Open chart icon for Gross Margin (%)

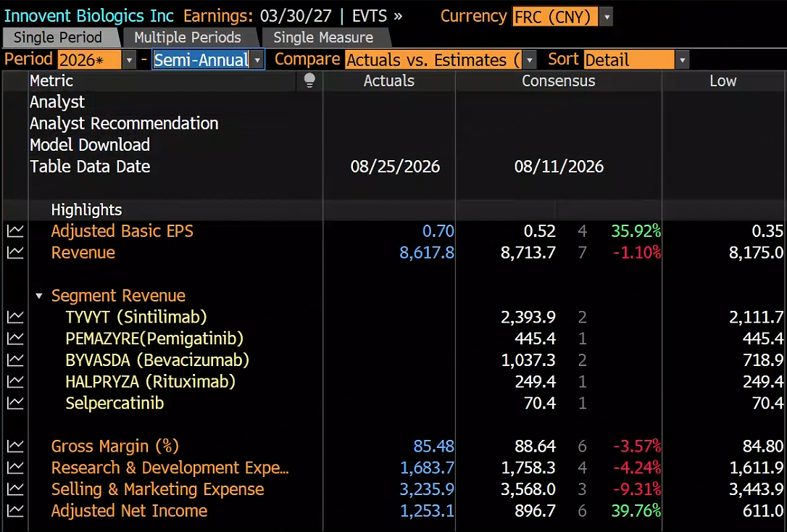[15, 446]
